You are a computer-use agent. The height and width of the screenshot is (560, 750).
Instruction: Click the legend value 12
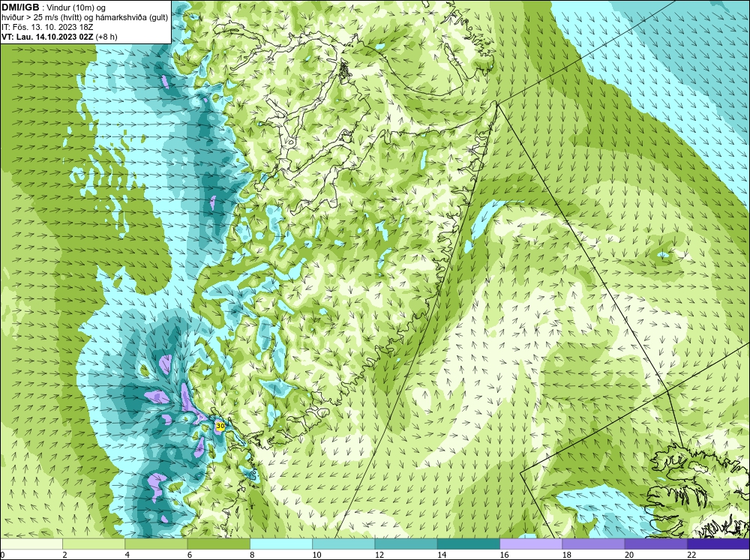379,555
